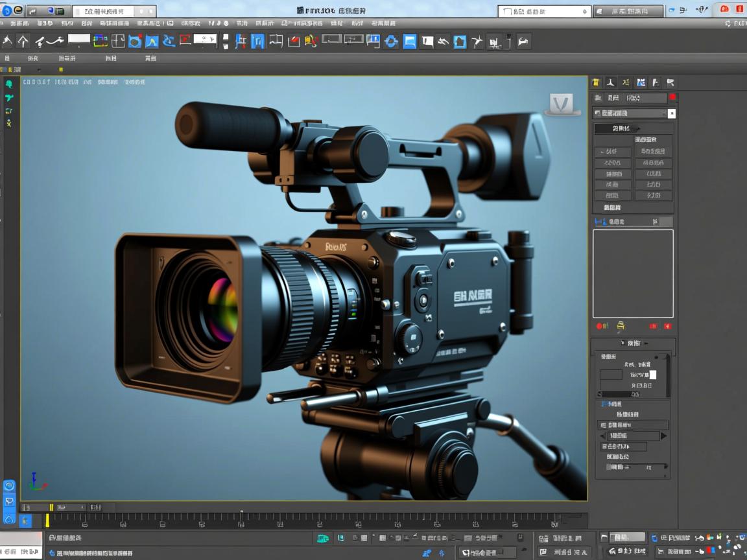Image resolution: width=747 pixels, height=560 pixels.
Task: Open the yellow first tab of command panel
Action: coord(596,83)
